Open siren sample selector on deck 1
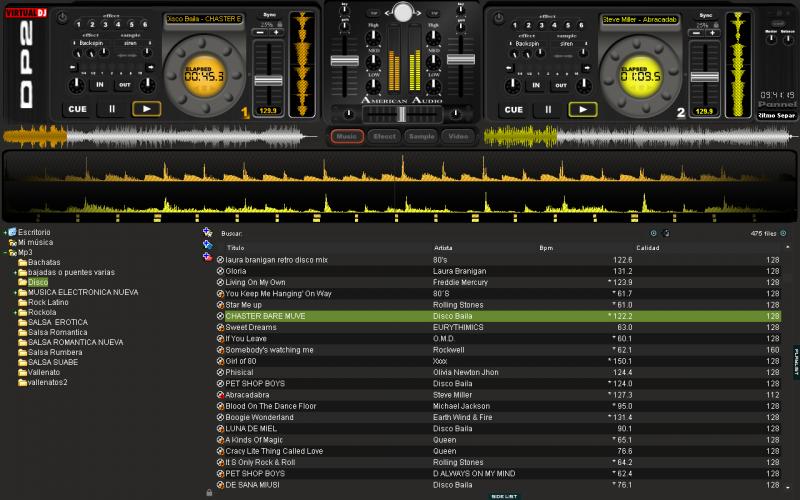The width and height of the screenshot is (800, 500). (x=132, y=43)
